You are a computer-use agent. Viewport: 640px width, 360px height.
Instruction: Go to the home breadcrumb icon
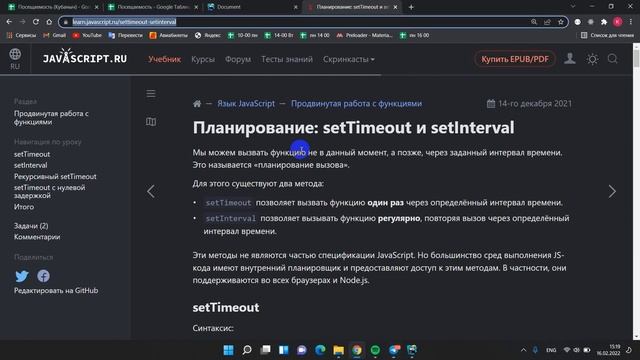pos(197,104)
